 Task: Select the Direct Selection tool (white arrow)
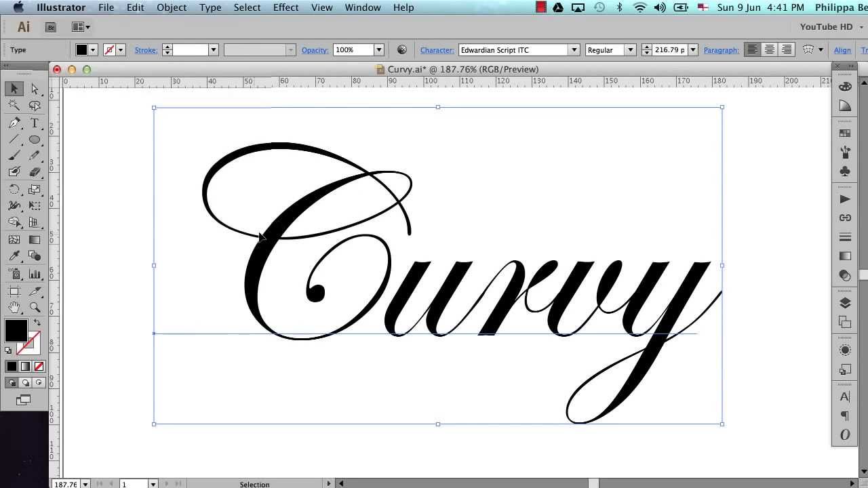[x=35, y=89]
